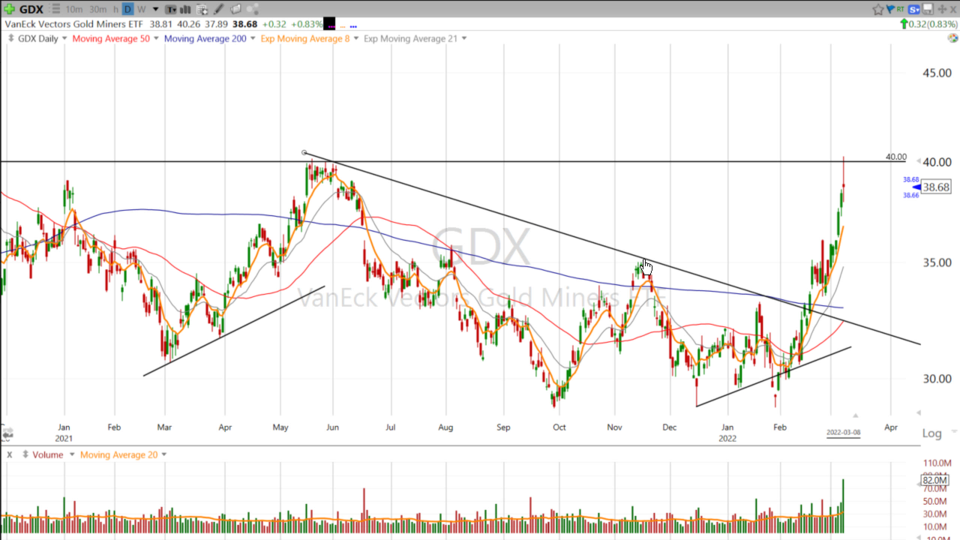Expand the Exp Moving Average 21 dropdown arrow
The width and height of the screenshot is (960, 540).
pos(464,38)
